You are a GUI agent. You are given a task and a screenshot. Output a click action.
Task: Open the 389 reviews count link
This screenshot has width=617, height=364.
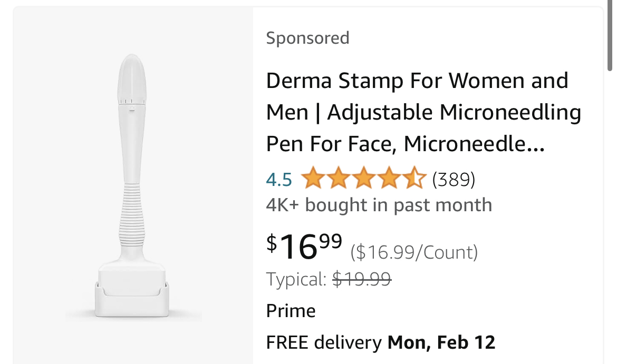[454, 180]
